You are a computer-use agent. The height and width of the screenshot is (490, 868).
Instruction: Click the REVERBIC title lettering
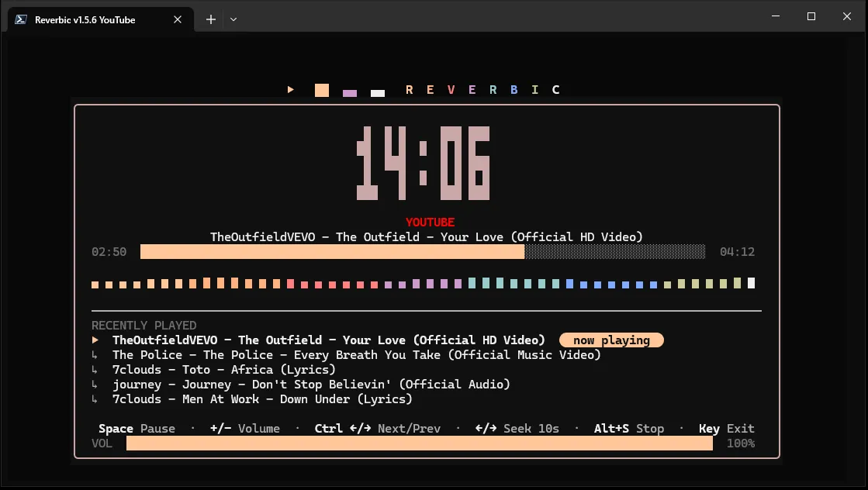[482, 90]
